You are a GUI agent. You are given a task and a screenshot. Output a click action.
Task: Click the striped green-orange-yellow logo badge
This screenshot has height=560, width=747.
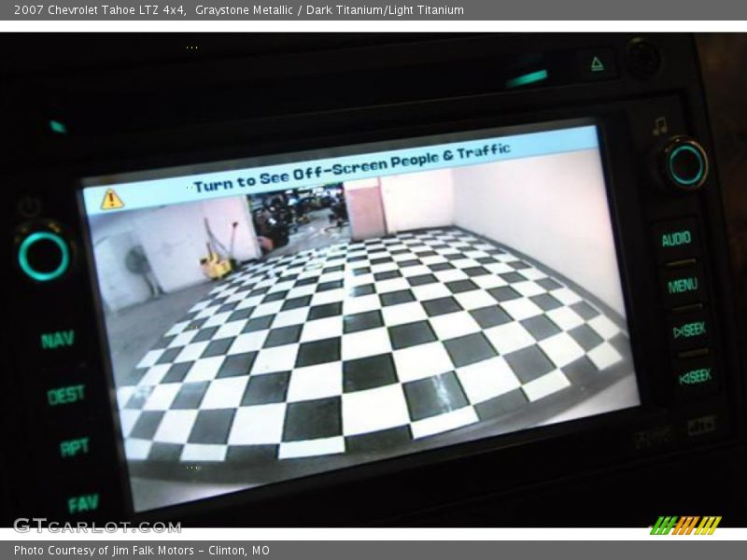[686, 525]
